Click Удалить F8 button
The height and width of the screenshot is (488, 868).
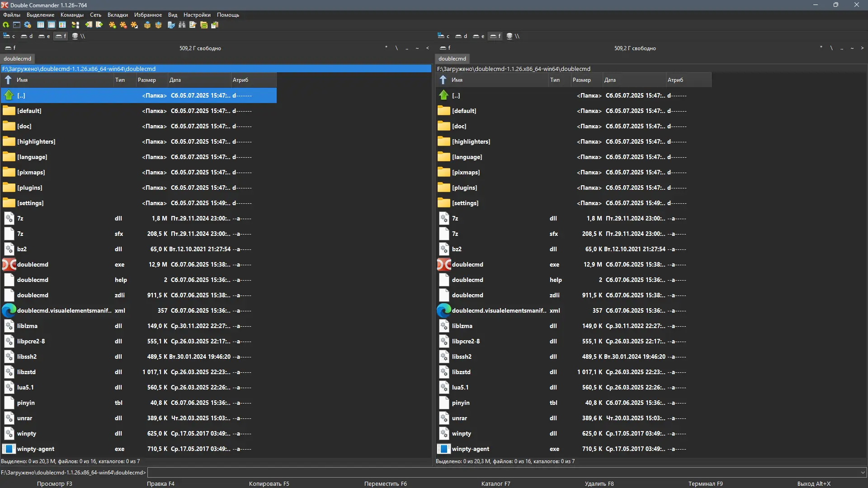click(599, 483)
